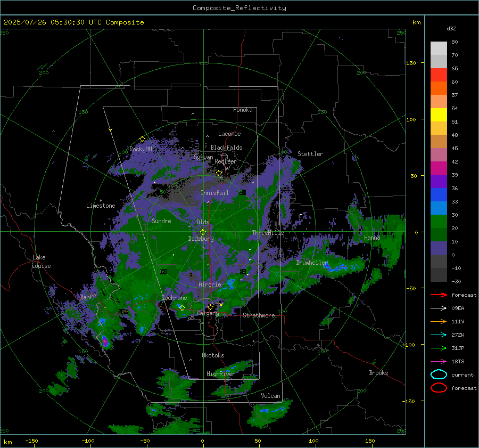This screenshot has width=479, height=448.
Task: Click the yellow diamond marker near RockyMH
Action: tap(142, 139)
